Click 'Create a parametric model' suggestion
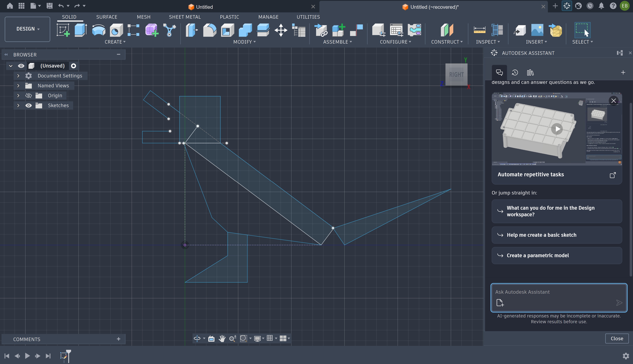 (557, 256)
